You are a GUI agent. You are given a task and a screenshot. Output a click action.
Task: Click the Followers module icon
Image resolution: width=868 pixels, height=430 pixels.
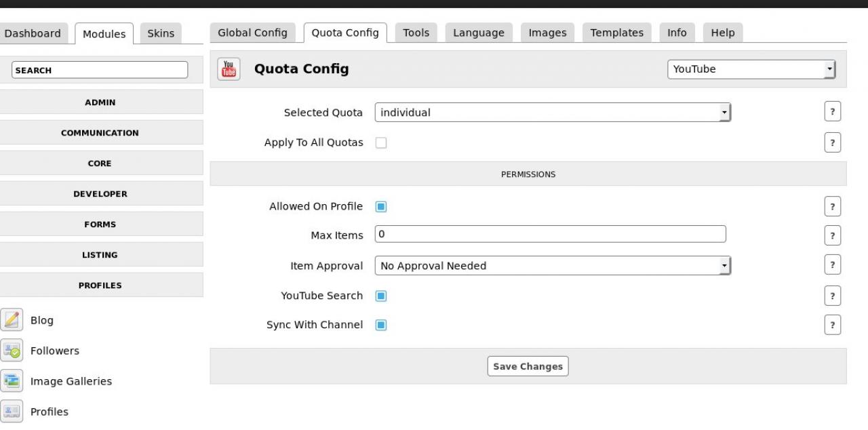[x=12, y=351]
